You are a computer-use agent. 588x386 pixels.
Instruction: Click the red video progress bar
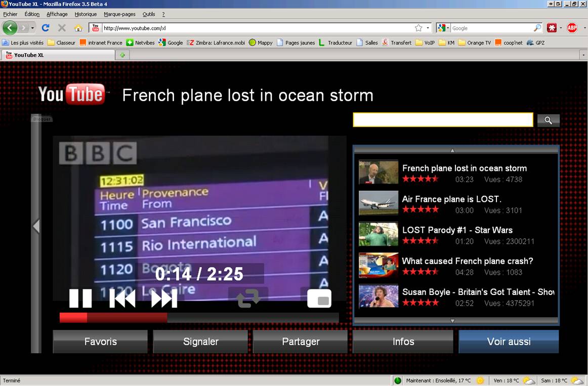coord(199,317)
